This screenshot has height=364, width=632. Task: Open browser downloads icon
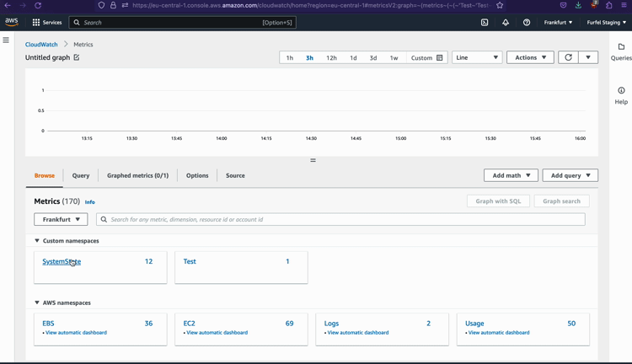coord(578,5)
